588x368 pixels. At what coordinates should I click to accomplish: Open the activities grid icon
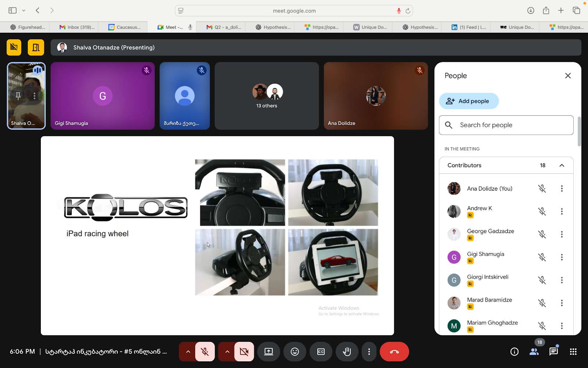(573, 352)
